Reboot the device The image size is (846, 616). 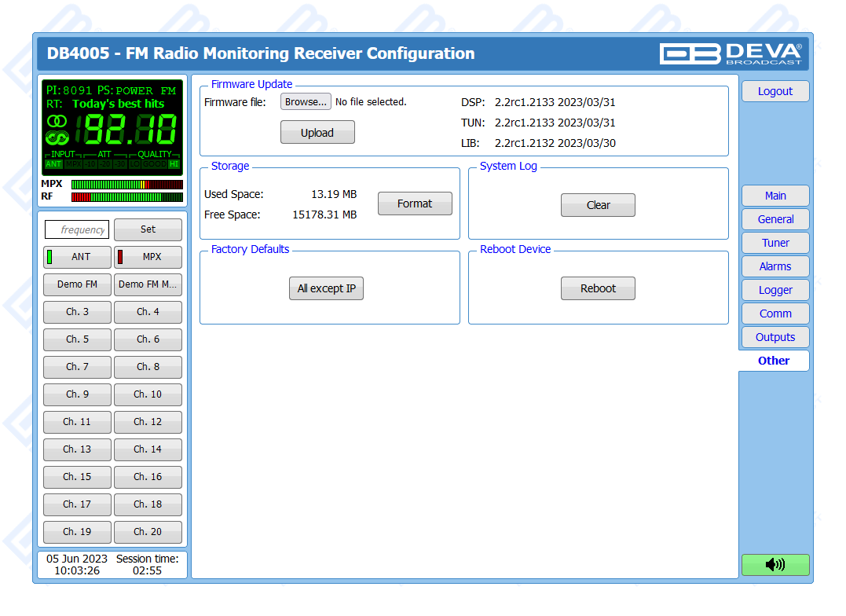point(598,288)
